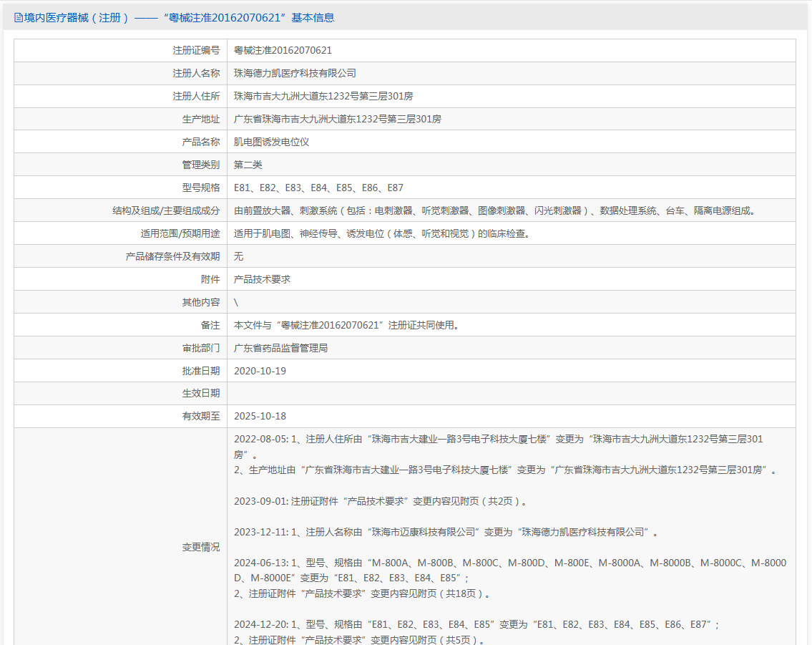Select production address beginning 广东省珠海市吉大九洲大道东

click(x=338, y=119)
